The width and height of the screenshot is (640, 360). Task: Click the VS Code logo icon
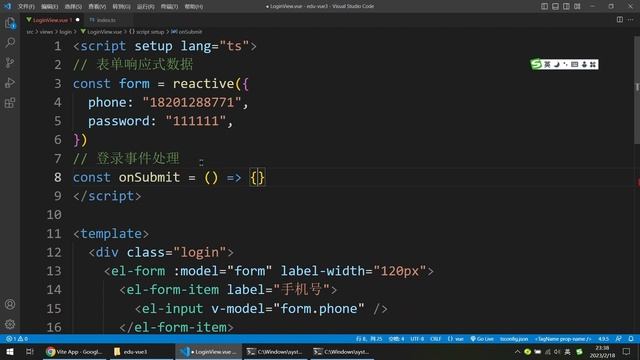point(7,6)
